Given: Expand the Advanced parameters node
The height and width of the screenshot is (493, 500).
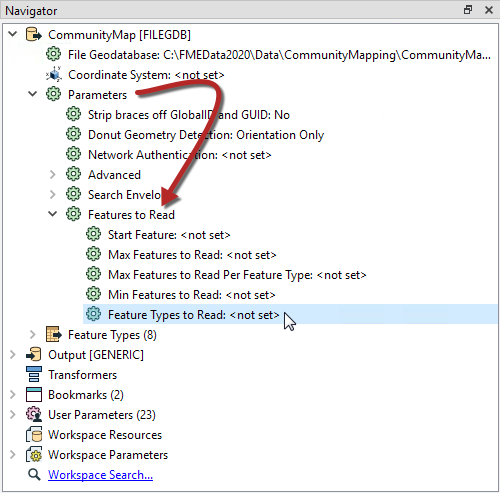Looking at the screenshot, I should tap(53, 174).
